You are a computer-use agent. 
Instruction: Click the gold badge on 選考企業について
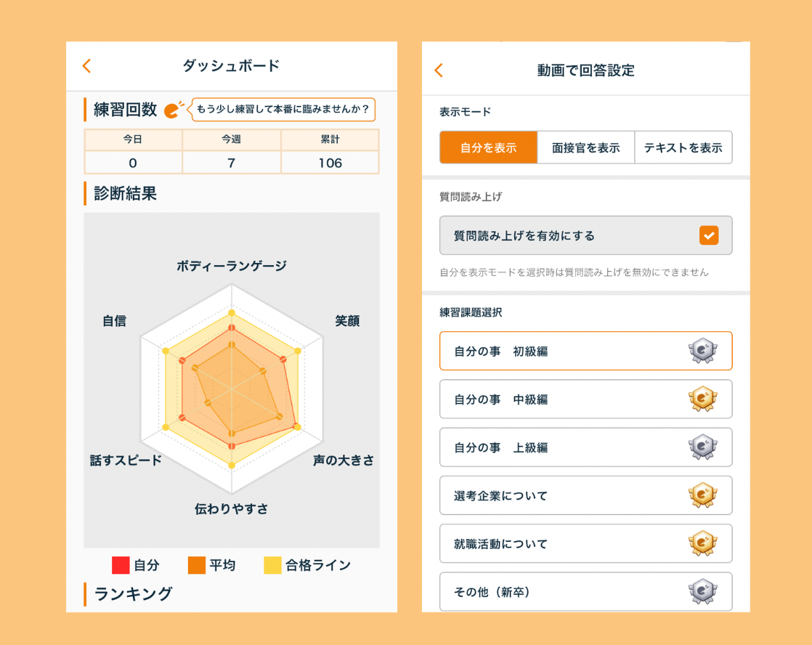coord(702,495)
